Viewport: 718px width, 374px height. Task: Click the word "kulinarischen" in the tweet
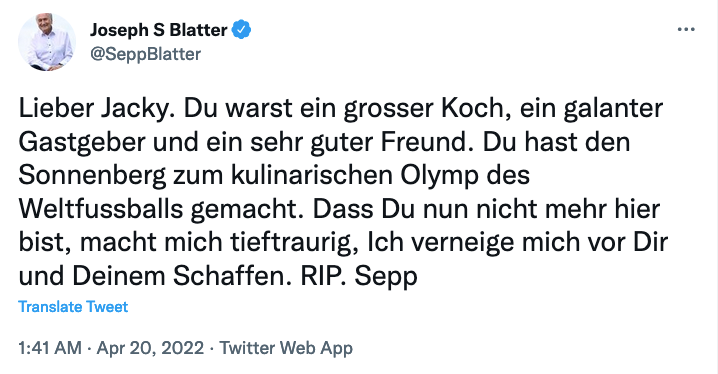tap(311, 177)
